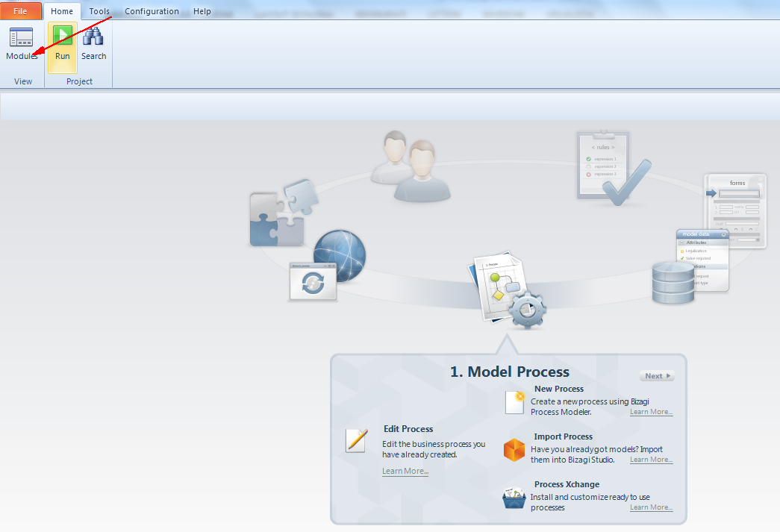Image resolution: width=780 pixels, height=532 pixels.
Task: Follow Learn More under Edit Process
Action: [x=405, y=471]
